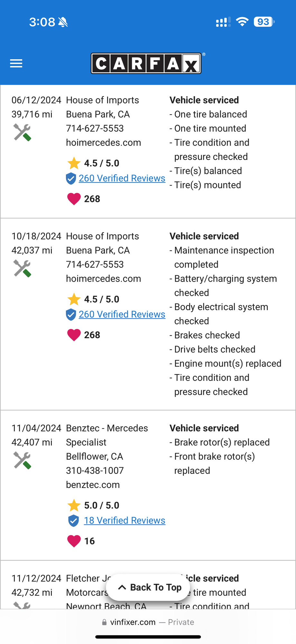Screen dimensions: 296x644
Task: Tap heart icon in the 06/12/2024 record
Action: pyautogui.click(x=74, y=199)
